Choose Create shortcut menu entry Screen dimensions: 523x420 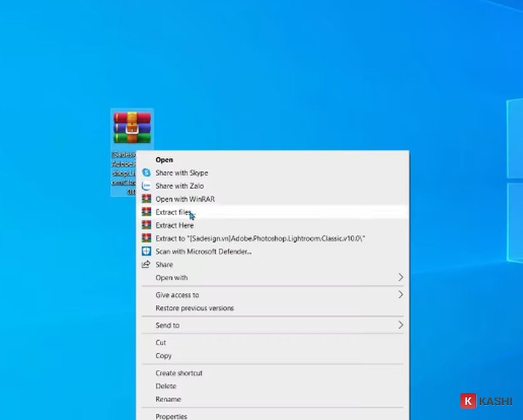click(x=179, y=373)
